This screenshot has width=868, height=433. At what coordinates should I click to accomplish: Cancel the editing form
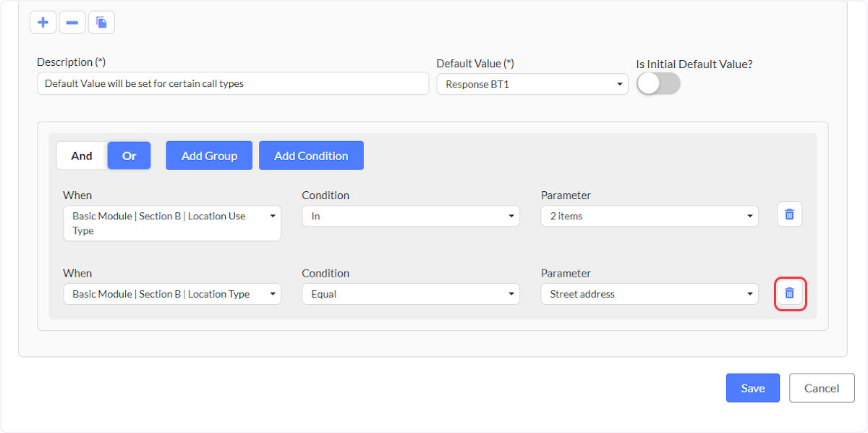tap(822, 388)
